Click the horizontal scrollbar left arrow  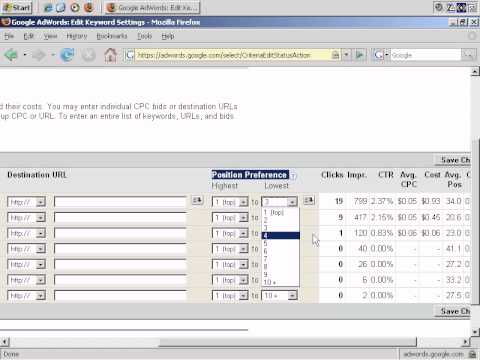click(x=5, y=342)
